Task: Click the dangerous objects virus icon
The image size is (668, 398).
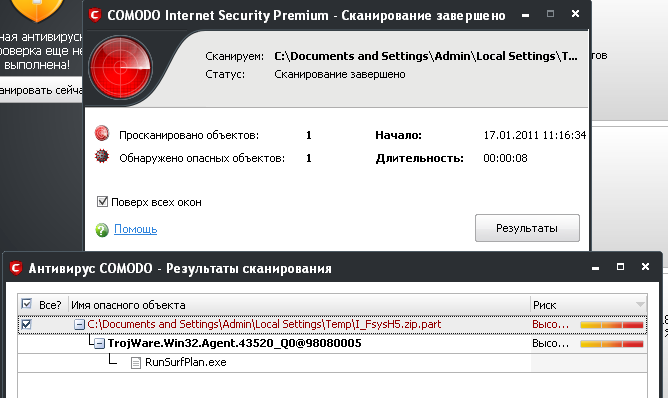Action: coord(102,157)
